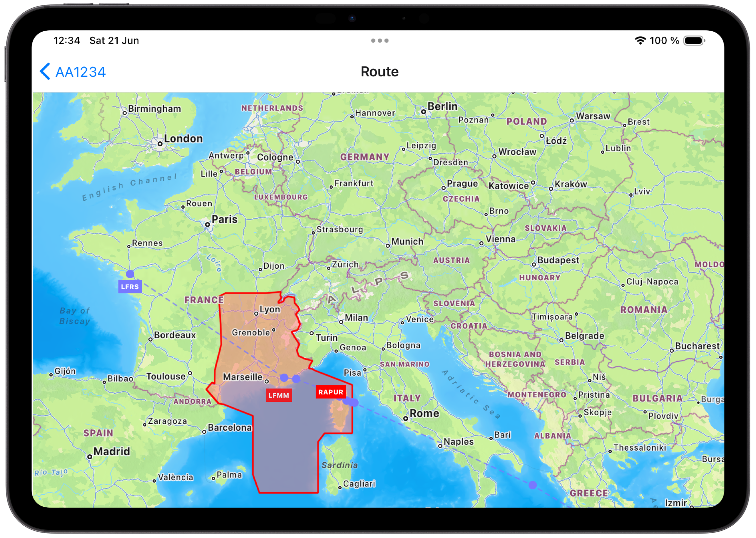Tap the waypoint dot near Marseille
Viewport: 756px width, 538px height.
284,377
